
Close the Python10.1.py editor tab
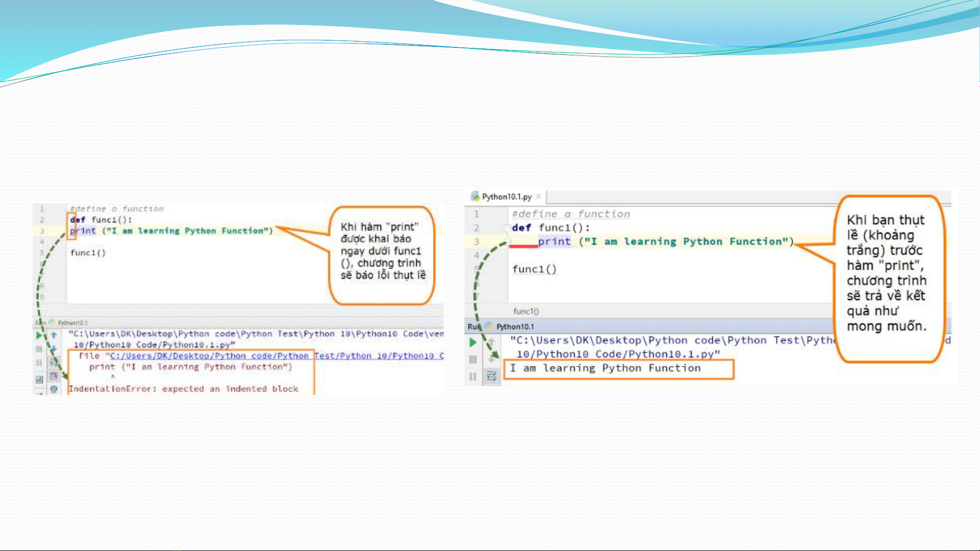pos(538,197)
